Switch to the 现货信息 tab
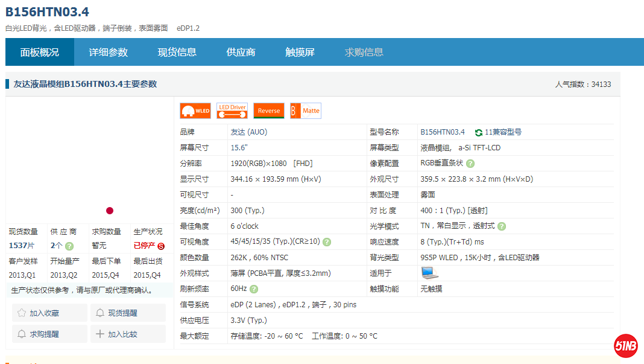The image size is (644, 364). (177, 53)
